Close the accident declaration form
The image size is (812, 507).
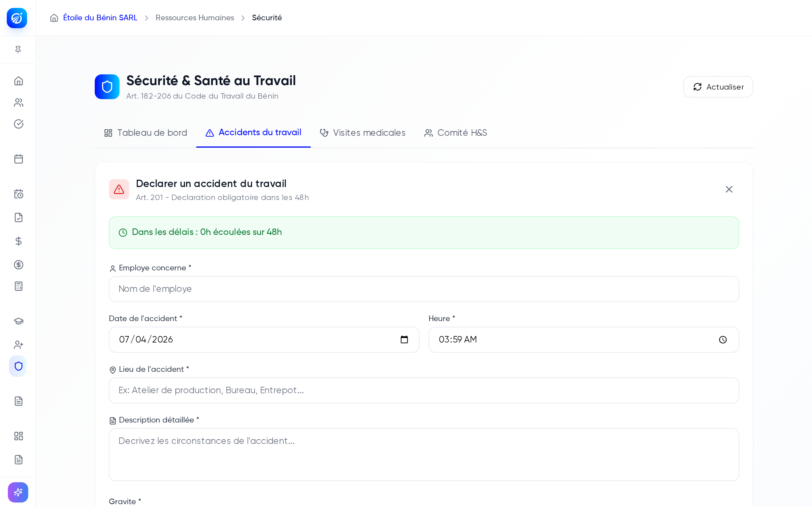pos(729,190)
